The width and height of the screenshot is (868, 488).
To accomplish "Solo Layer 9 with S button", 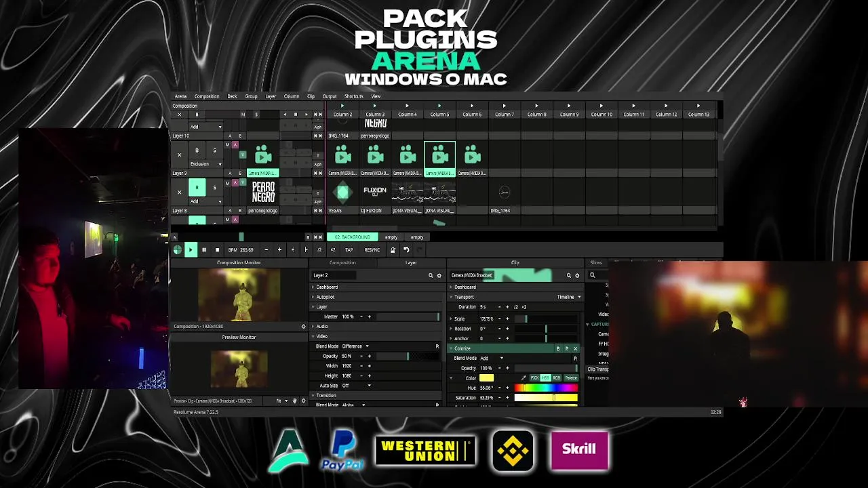I will [214, 150].
